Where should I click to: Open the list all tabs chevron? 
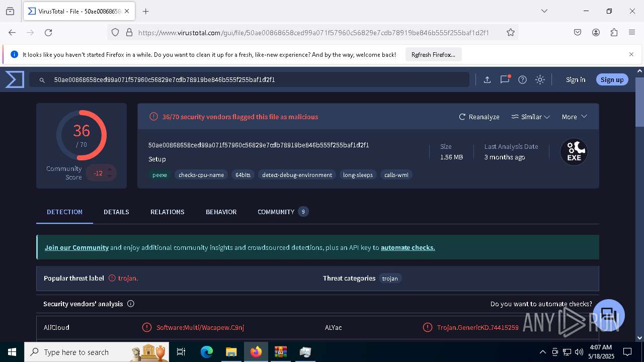click(544, 11)
